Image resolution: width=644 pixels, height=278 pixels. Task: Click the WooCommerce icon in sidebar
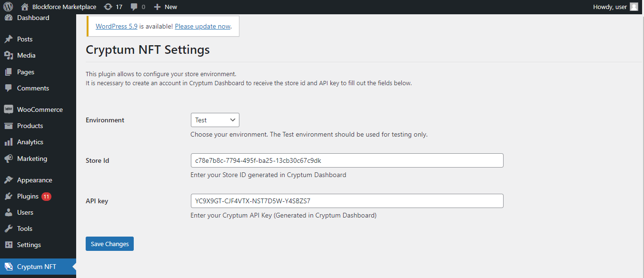point(9,109)
